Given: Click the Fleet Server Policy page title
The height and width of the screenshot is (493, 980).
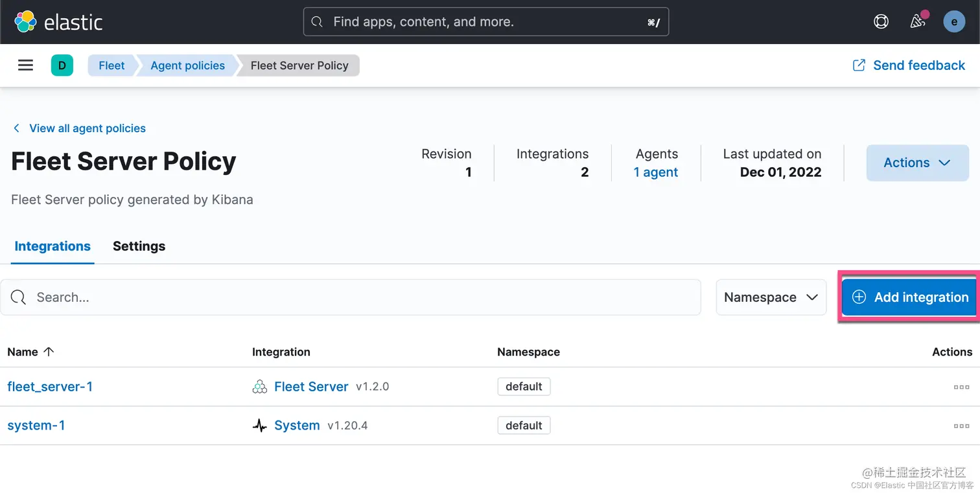Looking at the screenshot, I should point(124,161).
